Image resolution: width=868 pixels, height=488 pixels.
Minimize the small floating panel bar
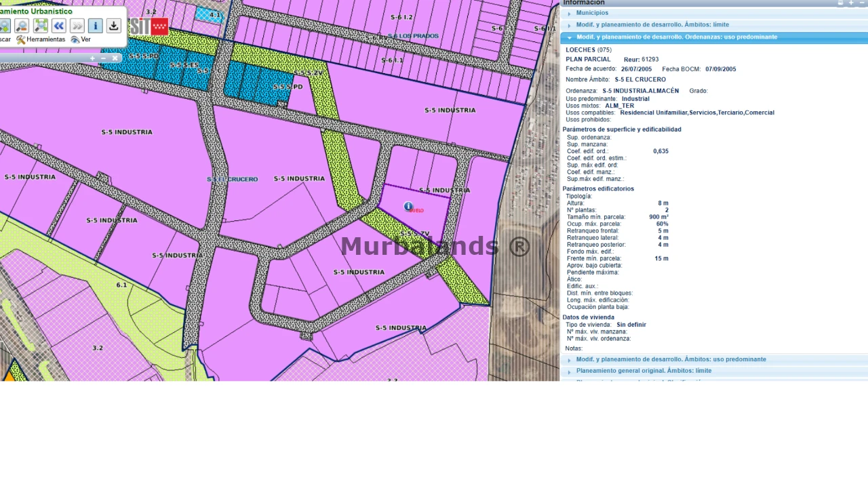[x=103, y=58]
